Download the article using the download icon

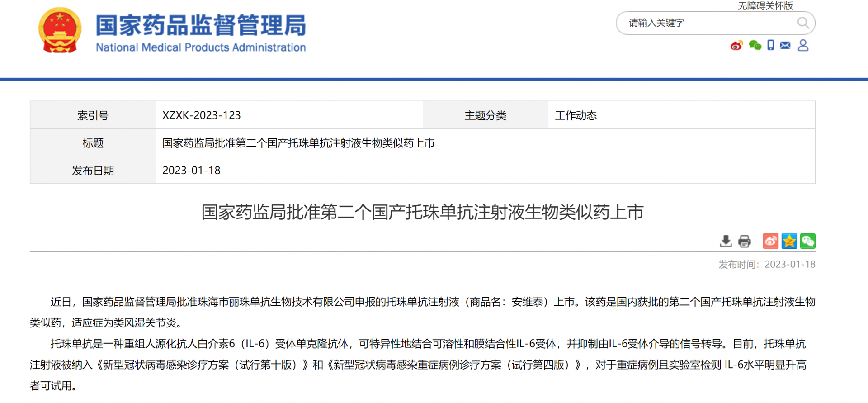point(726,241)
